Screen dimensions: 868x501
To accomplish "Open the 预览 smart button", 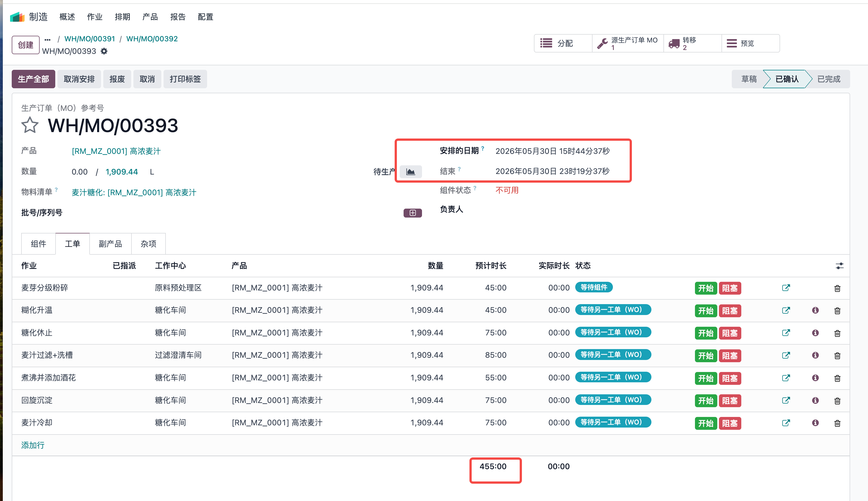I will [x=751, y=43].
